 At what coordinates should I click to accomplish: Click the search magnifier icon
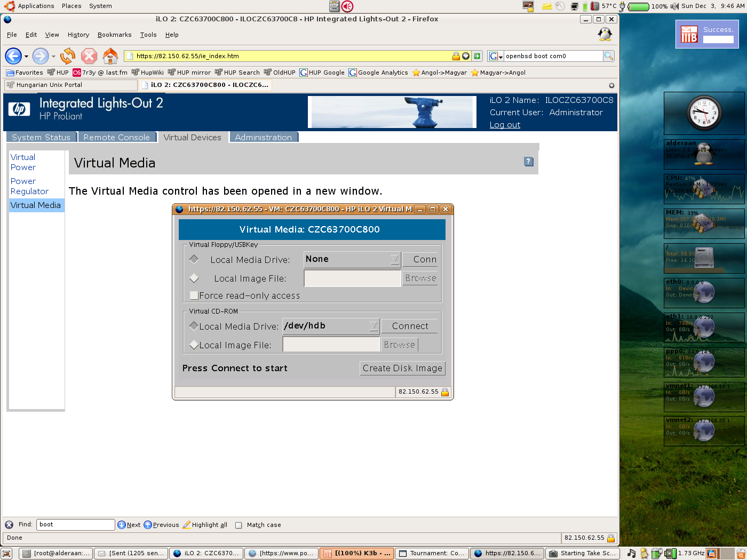pyautogui.click(x=609, y=56)
